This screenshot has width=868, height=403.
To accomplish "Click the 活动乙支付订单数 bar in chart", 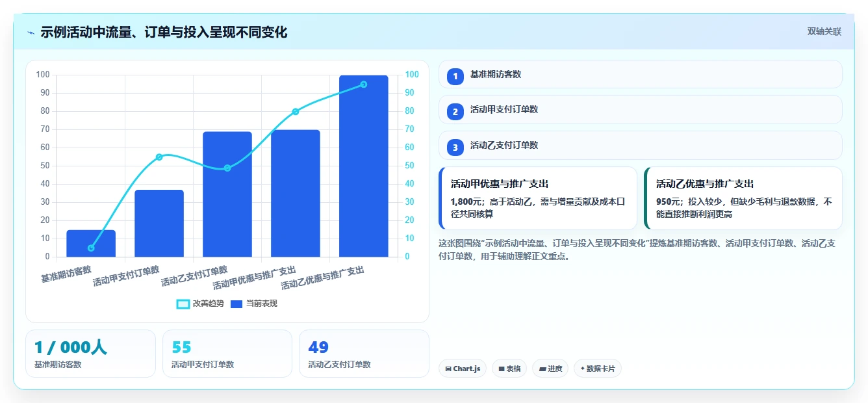I will [x=227, y=194].
